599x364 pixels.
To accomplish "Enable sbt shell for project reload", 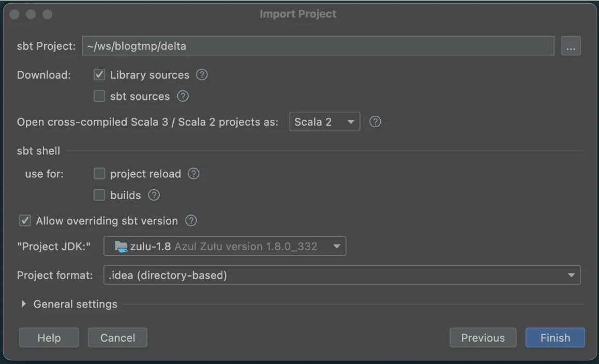I will (x=99, y=174).
